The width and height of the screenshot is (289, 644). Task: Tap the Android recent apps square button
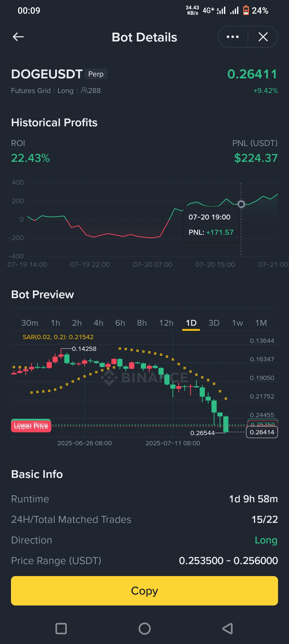tap(61, 628)
